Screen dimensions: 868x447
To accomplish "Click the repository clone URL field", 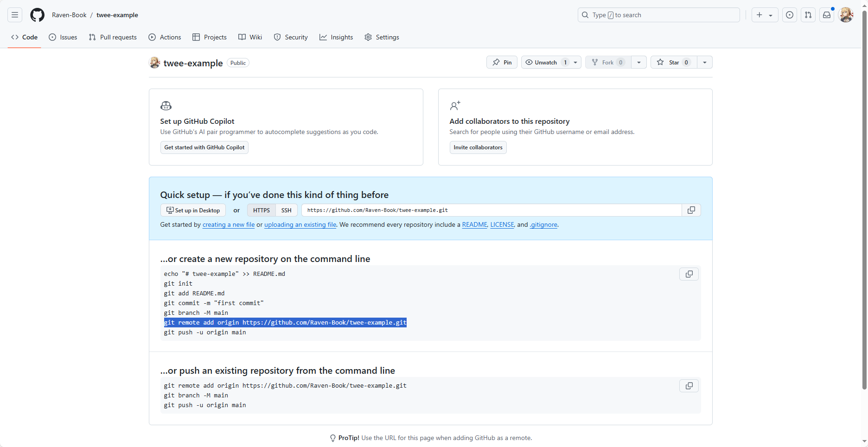I will click(491, 210).
